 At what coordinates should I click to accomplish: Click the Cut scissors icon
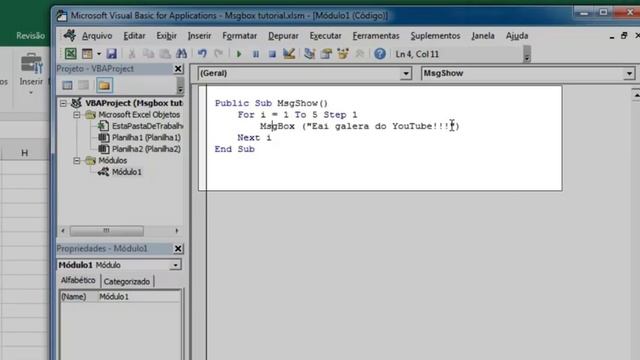click(132, 53)
